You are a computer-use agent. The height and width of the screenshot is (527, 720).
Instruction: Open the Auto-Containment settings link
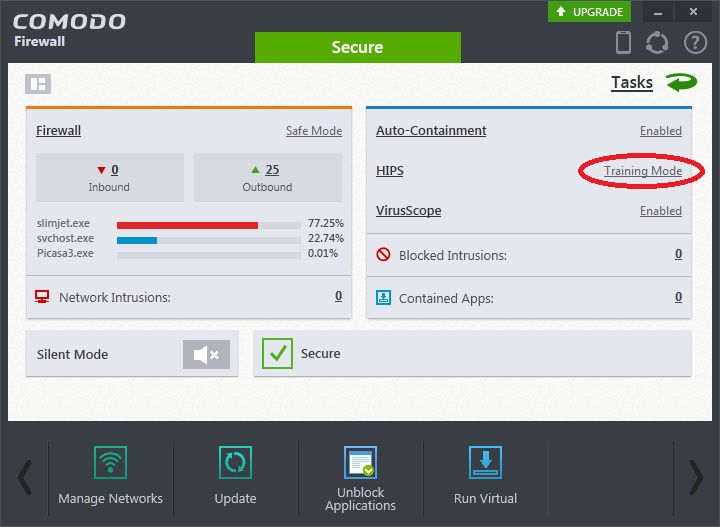click(x=431, y=130)
